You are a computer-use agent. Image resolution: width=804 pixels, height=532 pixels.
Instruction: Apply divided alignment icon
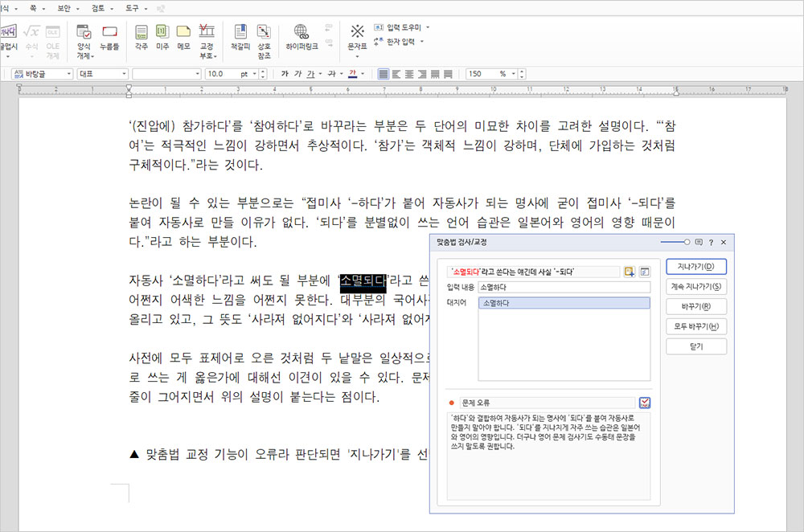[x=448, y=74]
